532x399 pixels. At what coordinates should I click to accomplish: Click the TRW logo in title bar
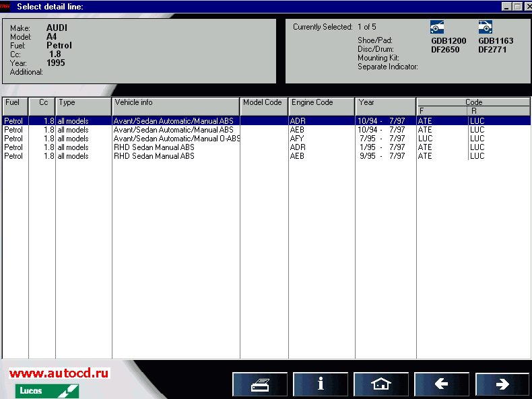(5, 7)
